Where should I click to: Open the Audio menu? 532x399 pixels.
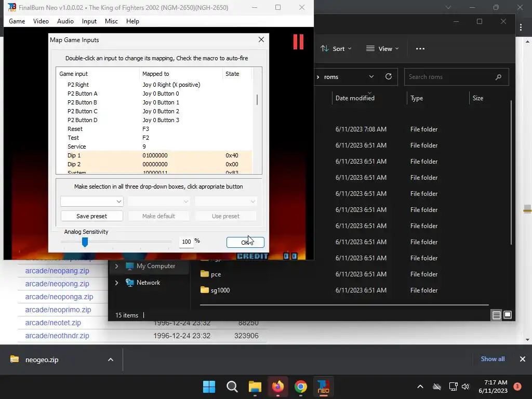tap(65, 21)
